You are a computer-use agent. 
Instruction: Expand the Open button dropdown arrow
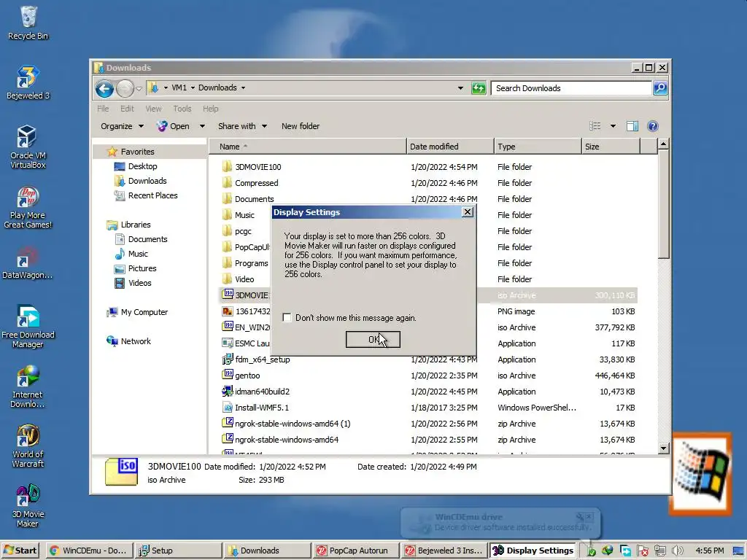[202, 126]
